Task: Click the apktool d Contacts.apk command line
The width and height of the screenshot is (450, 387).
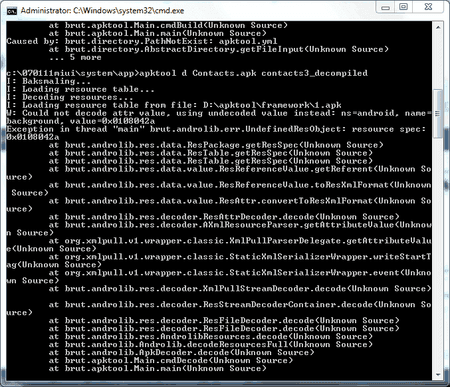Action: pos(187,73)
